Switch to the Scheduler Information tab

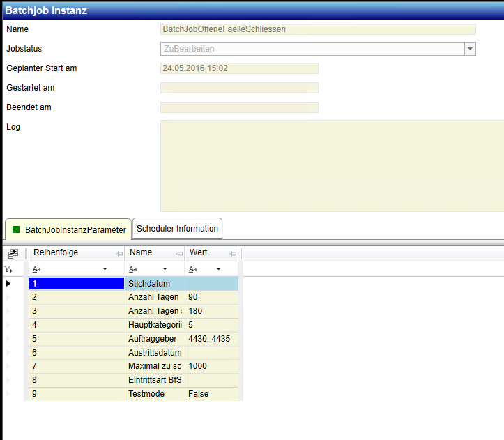coord(177,229)
